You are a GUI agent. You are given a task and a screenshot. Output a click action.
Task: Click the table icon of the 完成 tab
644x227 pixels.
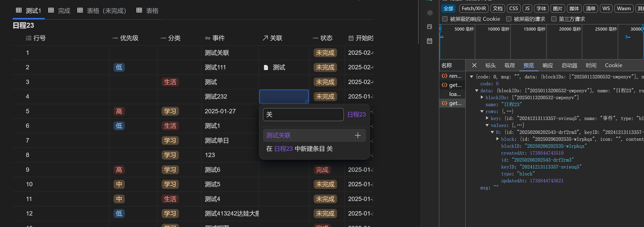coord(51,10)
